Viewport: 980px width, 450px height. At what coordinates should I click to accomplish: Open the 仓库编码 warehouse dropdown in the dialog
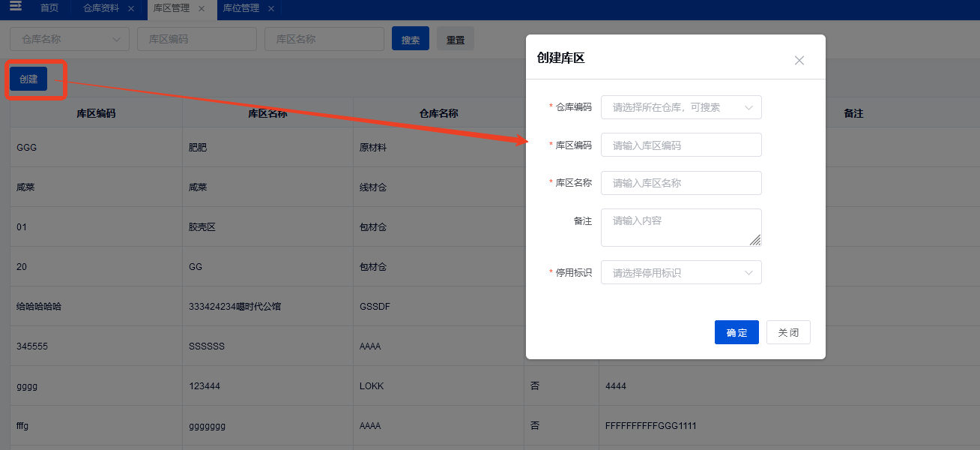[680, 107]
